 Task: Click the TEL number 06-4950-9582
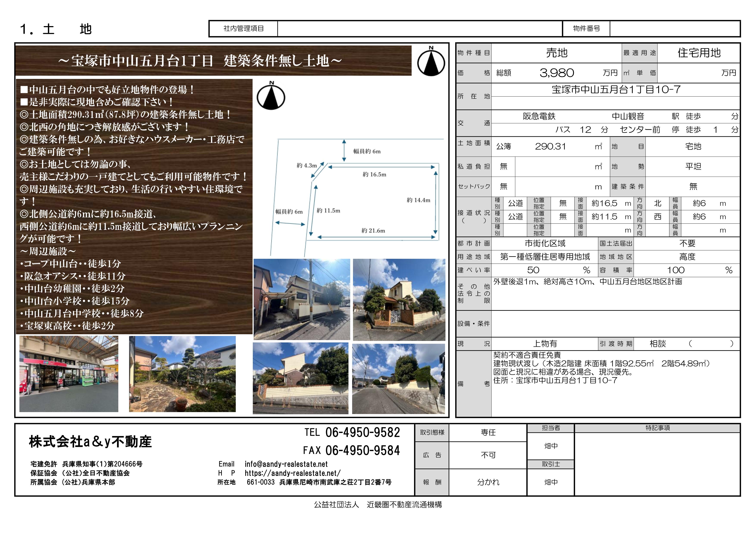(x=362, y=432)
